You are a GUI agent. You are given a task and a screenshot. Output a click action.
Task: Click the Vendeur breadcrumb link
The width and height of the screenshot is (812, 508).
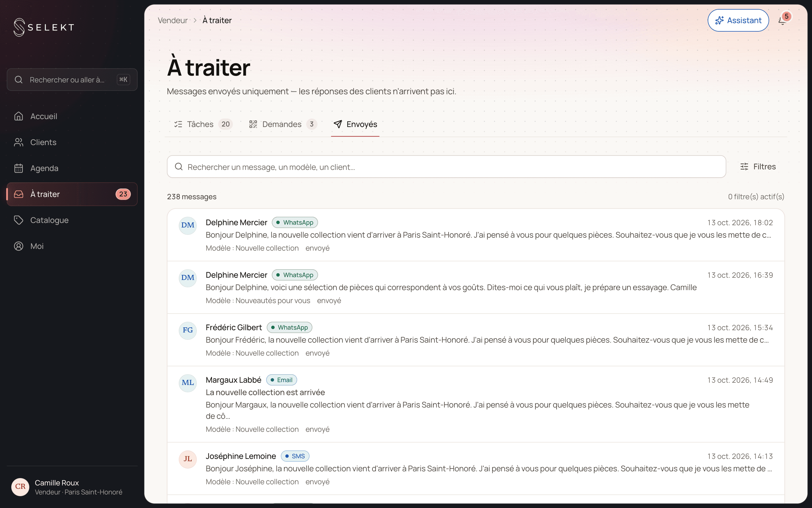(173, 21)
